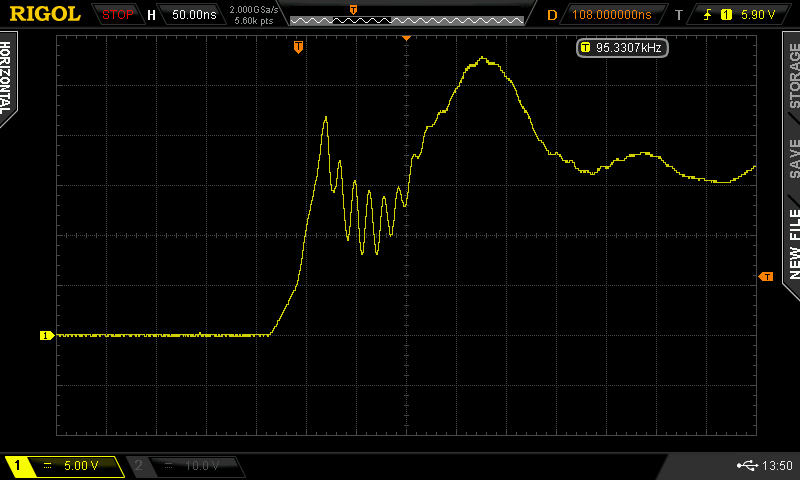Screen dimensions: 800x480
Task: Click the waveform memory overview bar
Action: (x=406, y=18)
